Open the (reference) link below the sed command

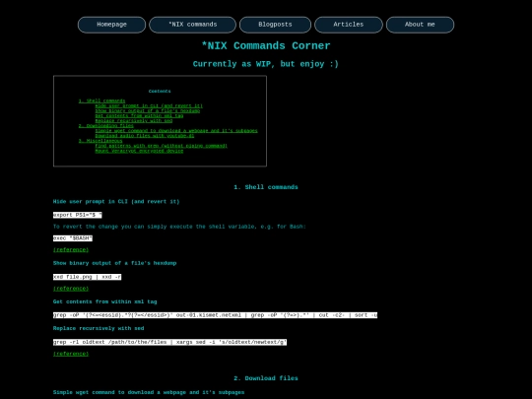click(71, 354)
